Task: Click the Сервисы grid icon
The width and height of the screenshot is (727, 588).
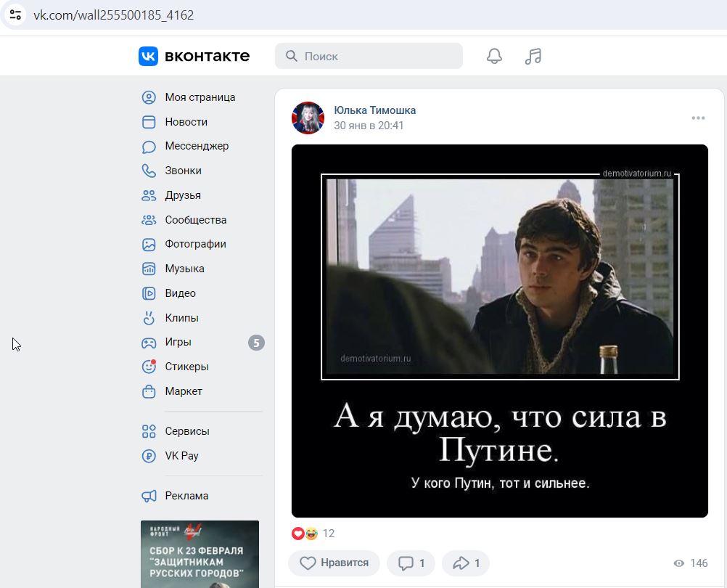Action: click(149, 431)
